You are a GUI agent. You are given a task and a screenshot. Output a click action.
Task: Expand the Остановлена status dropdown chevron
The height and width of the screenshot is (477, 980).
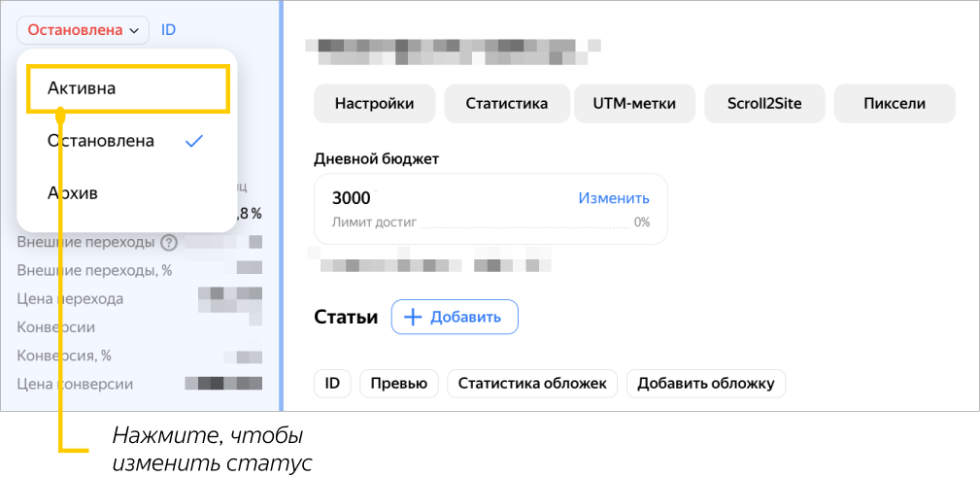134,30
